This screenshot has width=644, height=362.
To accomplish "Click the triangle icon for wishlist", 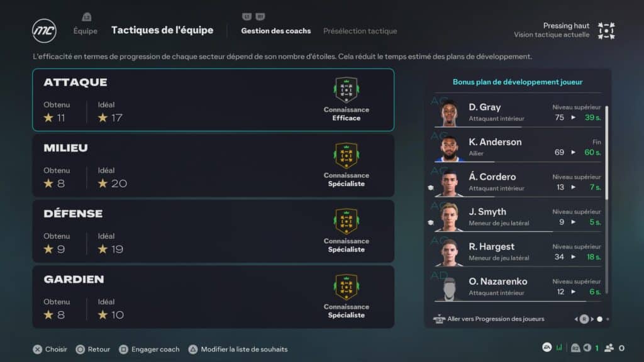I will [193, 349].
